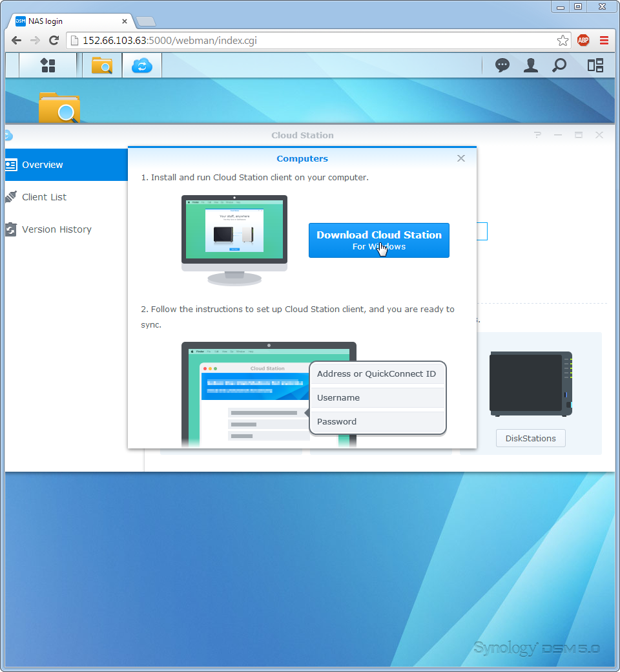The image size is (620, 672).
Task: Reload the page in Chrome
Action: (54, 40)
